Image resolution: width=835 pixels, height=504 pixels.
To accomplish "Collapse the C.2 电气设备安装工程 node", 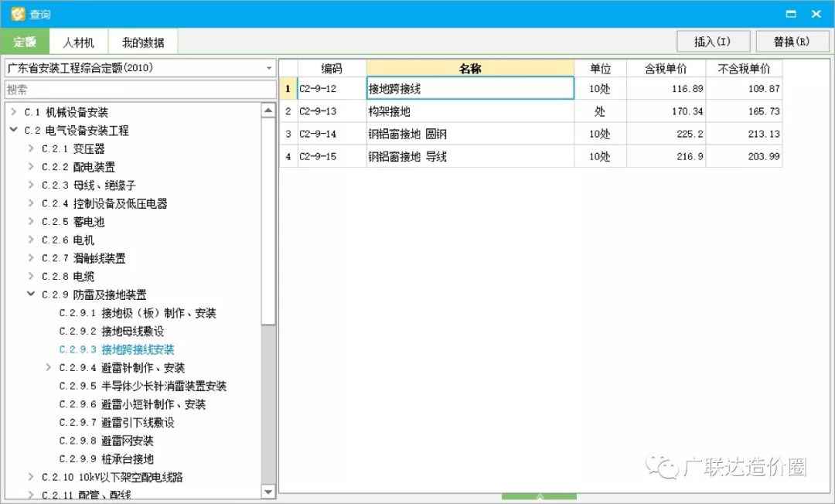I will (13, 131).
